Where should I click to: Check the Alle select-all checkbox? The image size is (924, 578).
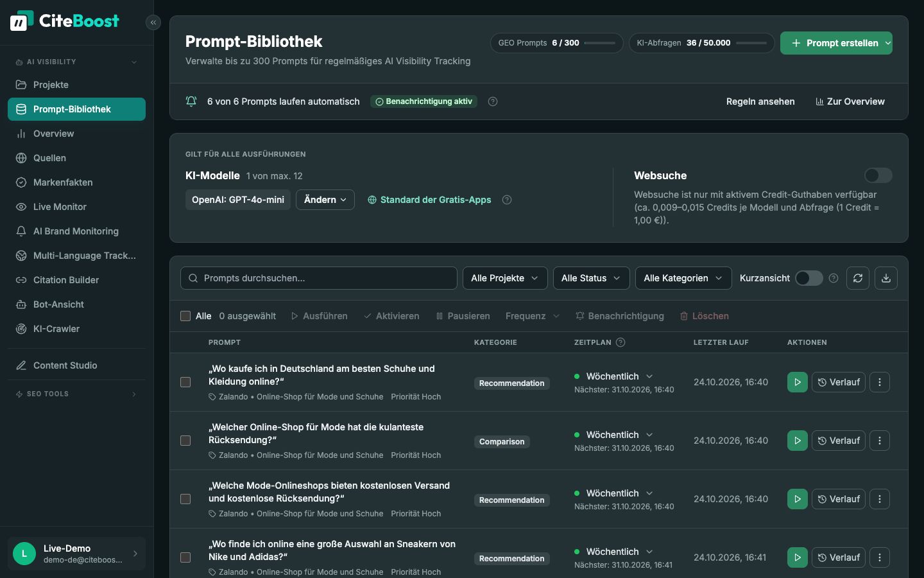point(185,316)
